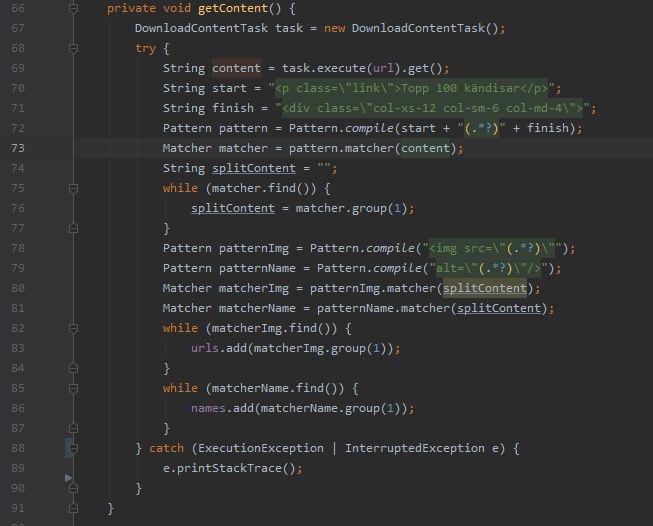Click splitContent assignment on line 76
The height and width of the screenshot is (526, 653).
233,208
